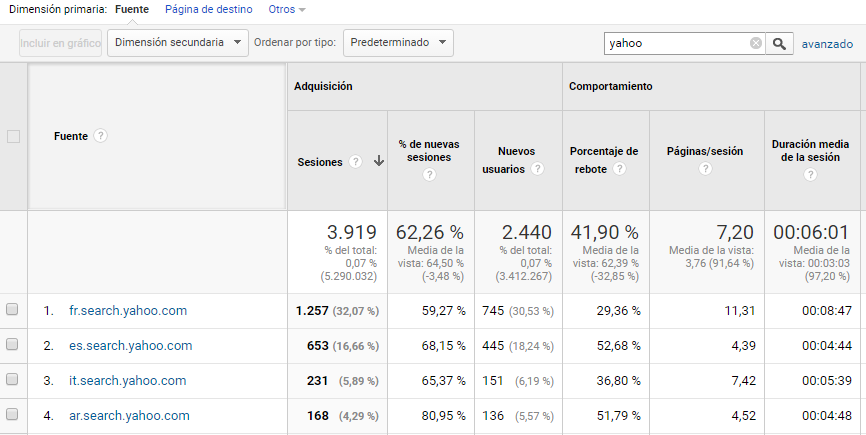Open the Otros dimension dropdown

[x=287, y=9]
